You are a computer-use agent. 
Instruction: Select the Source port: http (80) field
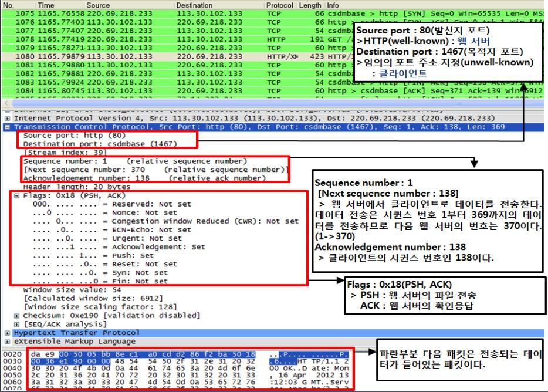(74, 136)
